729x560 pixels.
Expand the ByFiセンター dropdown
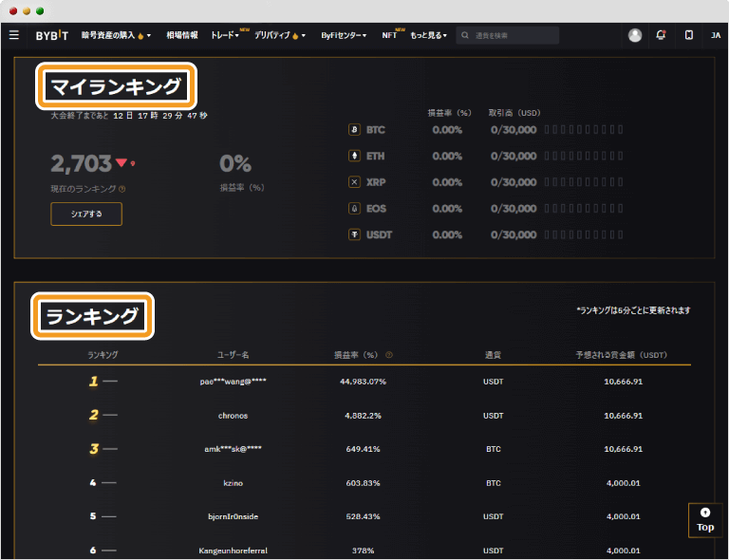click(343, 35)
